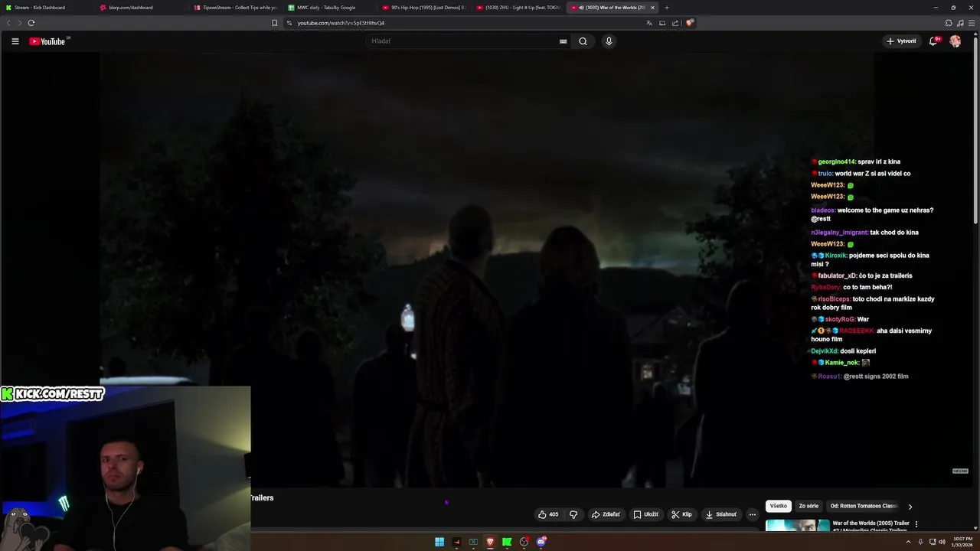Go back with browser back arrow

(x=9, y=23)
